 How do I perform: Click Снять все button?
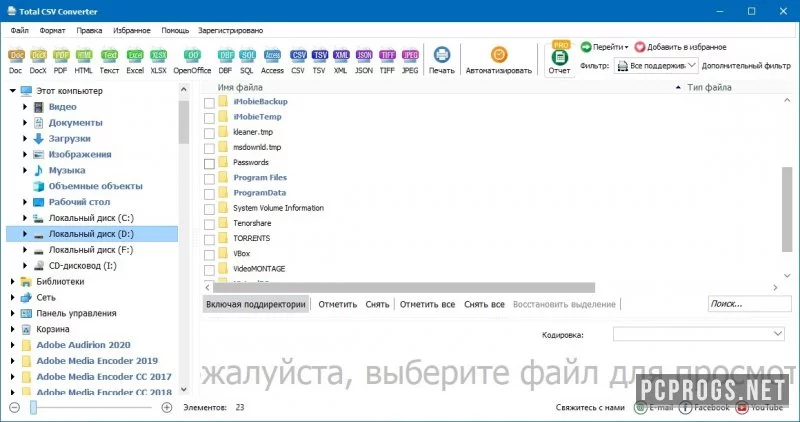484,305
